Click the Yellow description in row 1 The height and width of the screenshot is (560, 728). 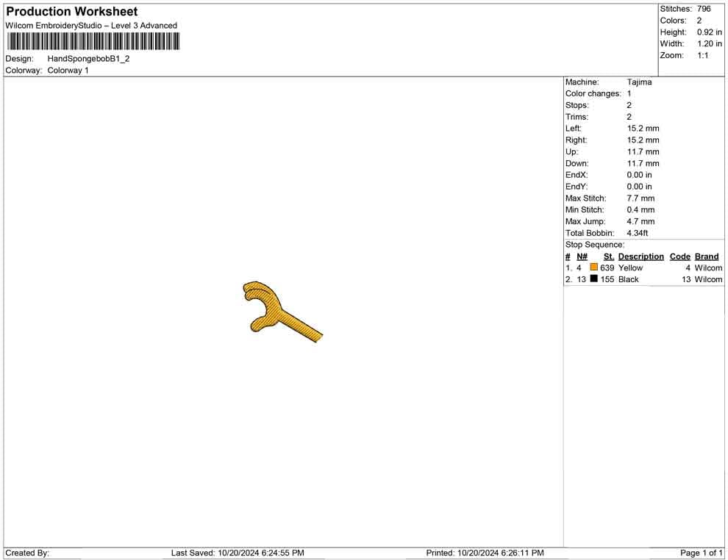pyautogui.click(x=630, y=268)
